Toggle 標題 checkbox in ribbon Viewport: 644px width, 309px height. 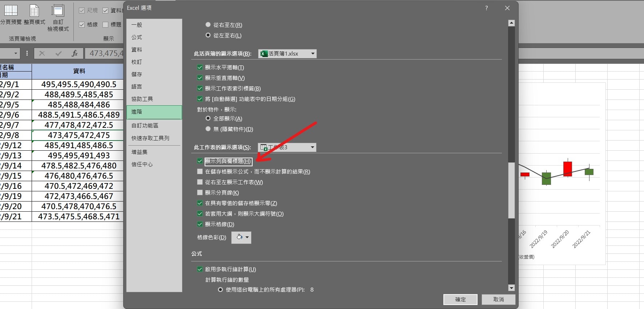(105, 25)
